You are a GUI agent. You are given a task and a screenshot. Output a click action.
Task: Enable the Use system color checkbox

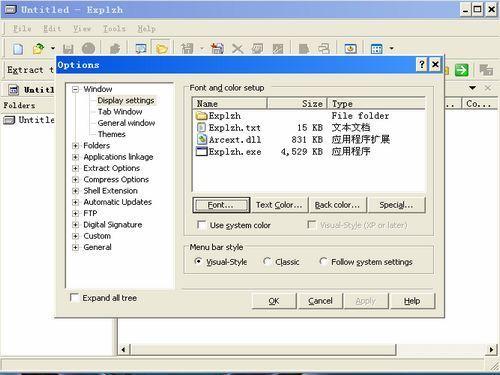[x=201, y=225]
